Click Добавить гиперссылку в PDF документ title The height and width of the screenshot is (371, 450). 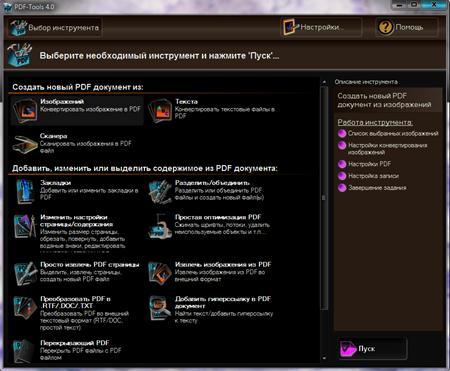tap(223, 302)
